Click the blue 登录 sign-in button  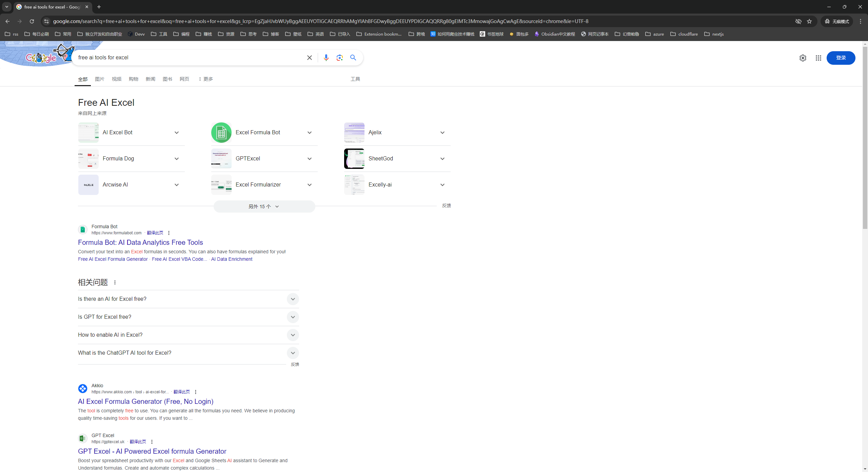point(841,58)
